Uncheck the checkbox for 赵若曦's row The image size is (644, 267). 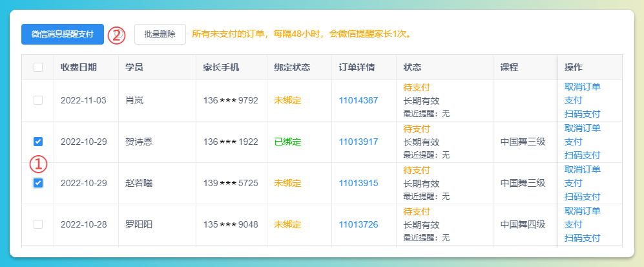37,183
